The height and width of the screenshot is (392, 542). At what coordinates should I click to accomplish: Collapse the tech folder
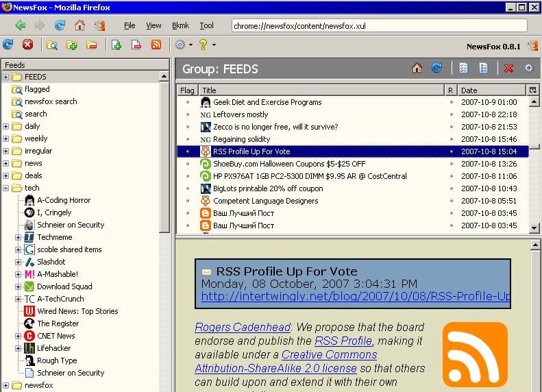point(5,188)
